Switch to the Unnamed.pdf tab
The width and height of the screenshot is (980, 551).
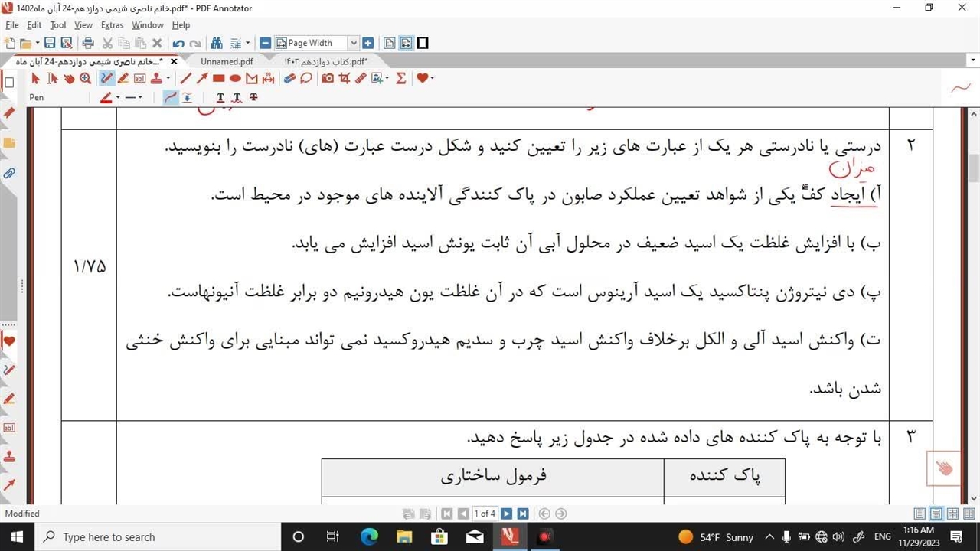[x=227, y=61]
